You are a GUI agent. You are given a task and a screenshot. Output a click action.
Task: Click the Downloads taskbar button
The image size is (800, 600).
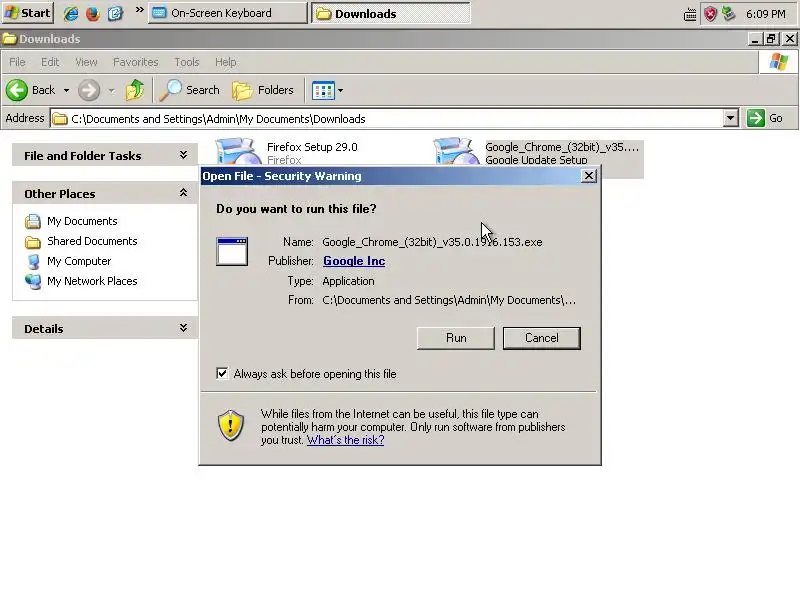point(390,13)
